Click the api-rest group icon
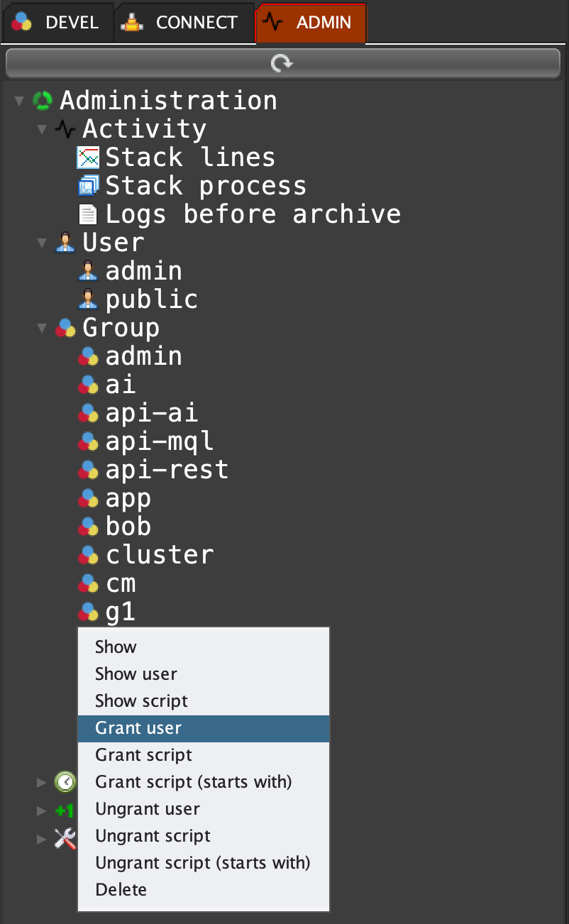 (88, 470)
